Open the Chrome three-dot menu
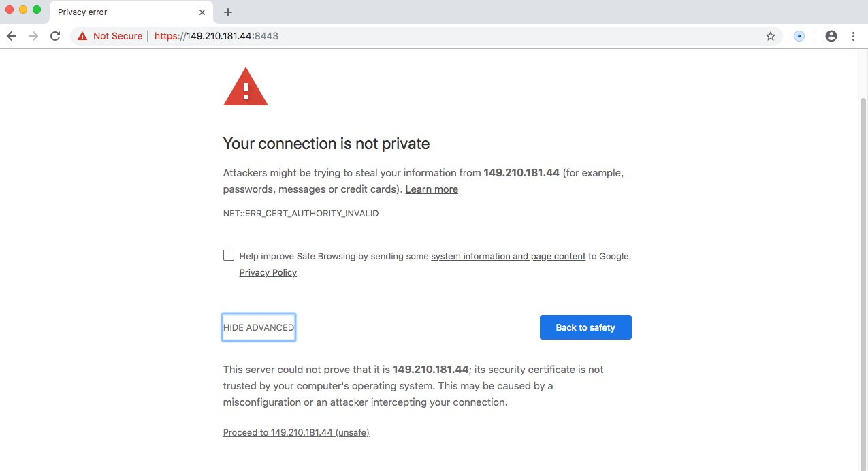Image resolution: width=868 pixels, height=471 pixels. 853,36
